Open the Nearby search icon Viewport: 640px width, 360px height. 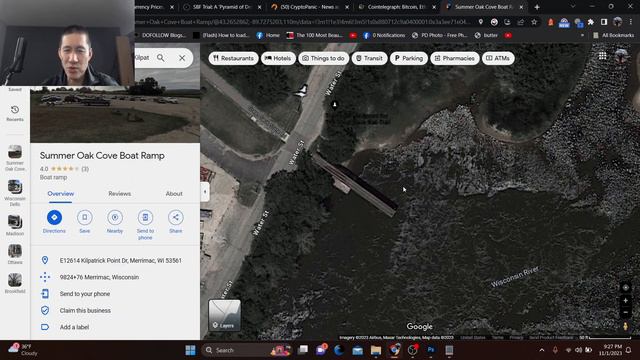coord(115,217)
